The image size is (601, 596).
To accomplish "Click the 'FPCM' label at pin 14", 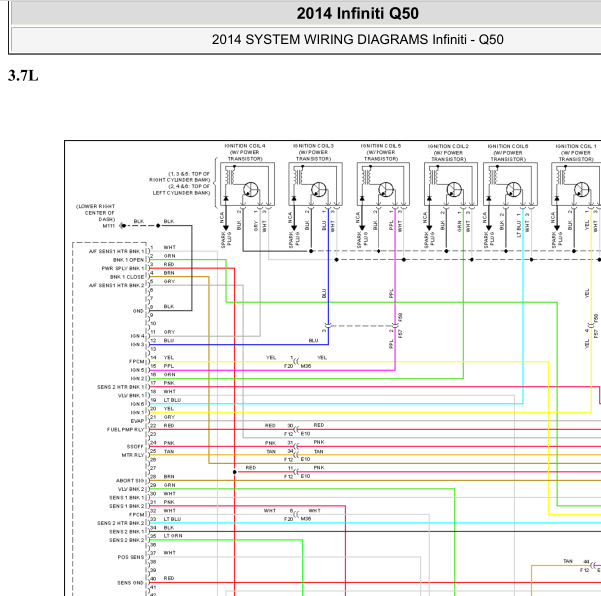I will click(x=137, y=361).
